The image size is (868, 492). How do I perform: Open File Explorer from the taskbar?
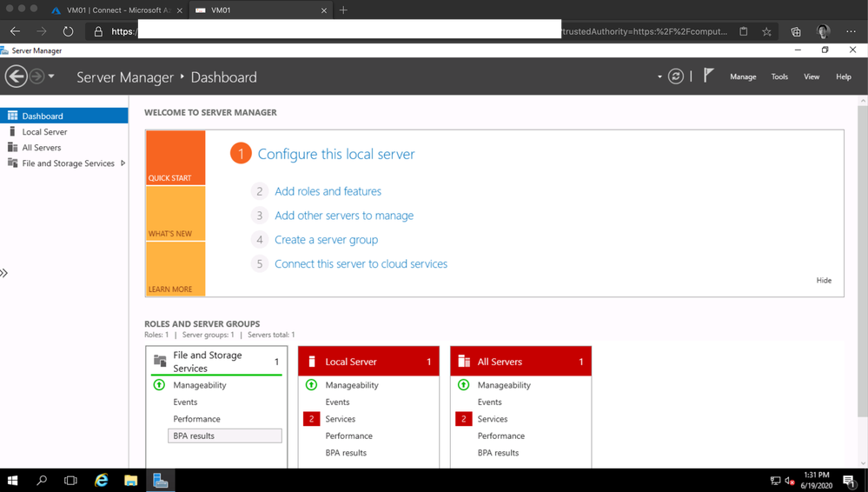pyautogui.click(x=130, y=481)
